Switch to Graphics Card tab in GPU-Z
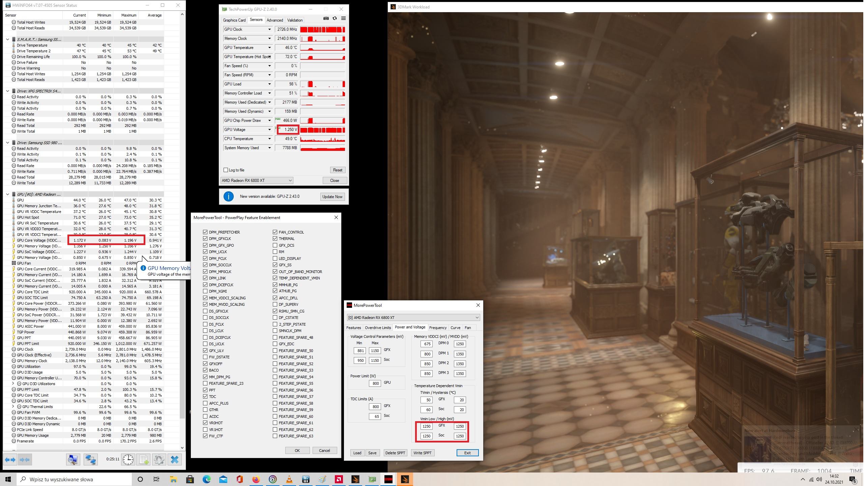The height and width of the screenshot is (486, 868). point(234,20)
